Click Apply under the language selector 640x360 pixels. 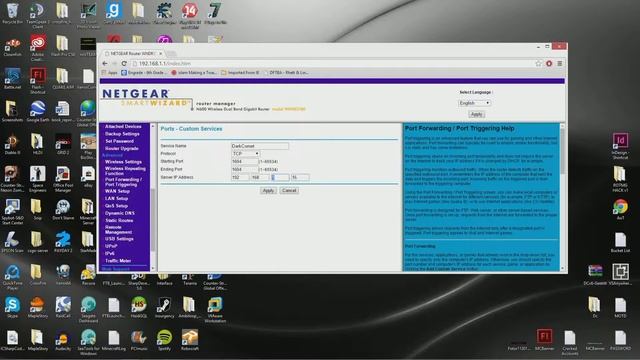tap(476, 114)
